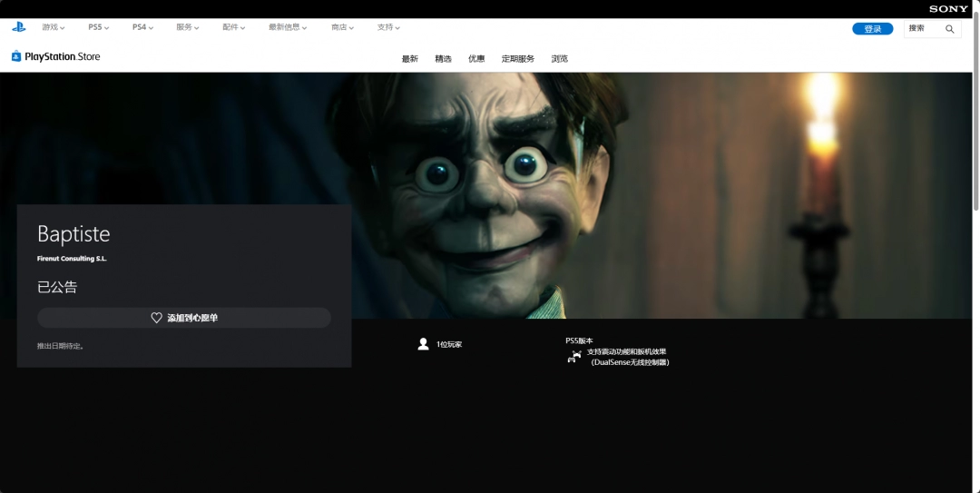Click the 搜索 search field
Screen dimensions: 980x493
click(924, 29)
